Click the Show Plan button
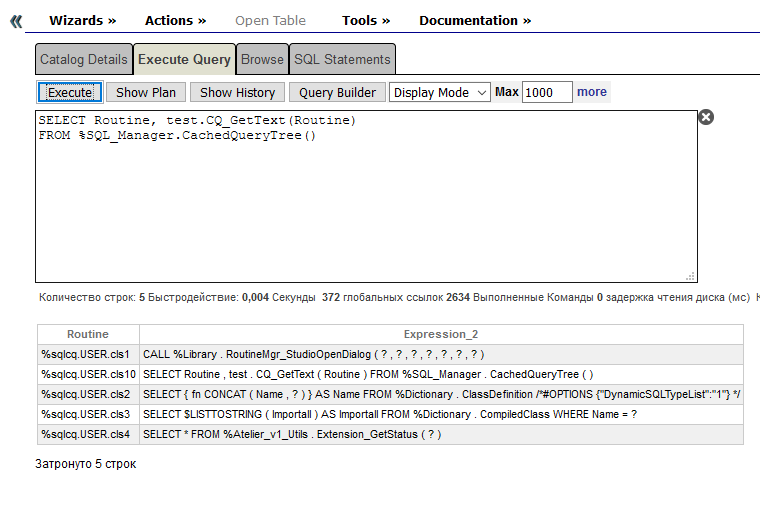 145,92
